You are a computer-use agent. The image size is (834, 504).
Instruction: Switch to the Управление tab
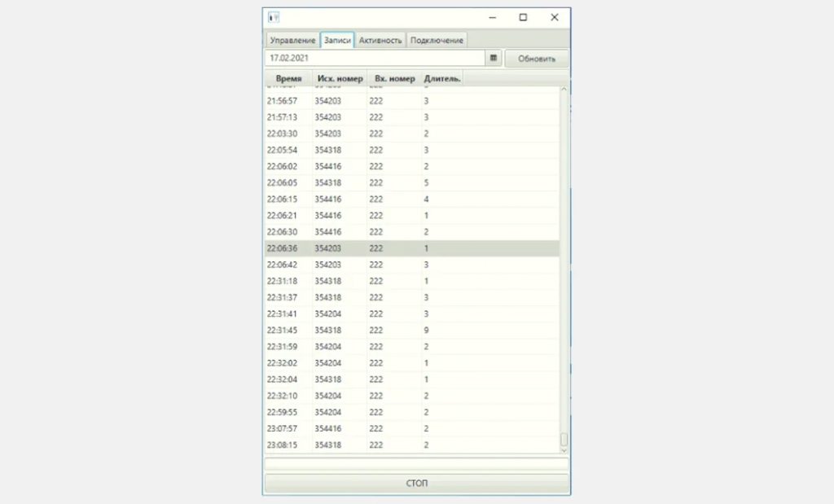coord(292,40)
